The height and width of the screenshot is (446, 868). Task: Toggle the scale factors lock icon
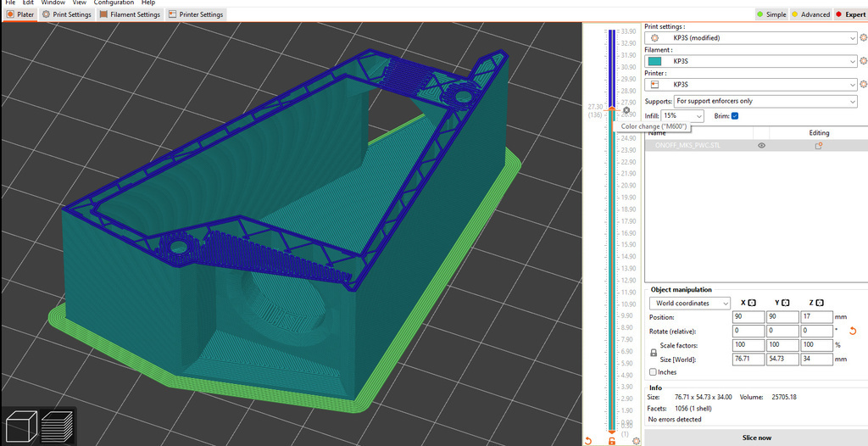654,353
